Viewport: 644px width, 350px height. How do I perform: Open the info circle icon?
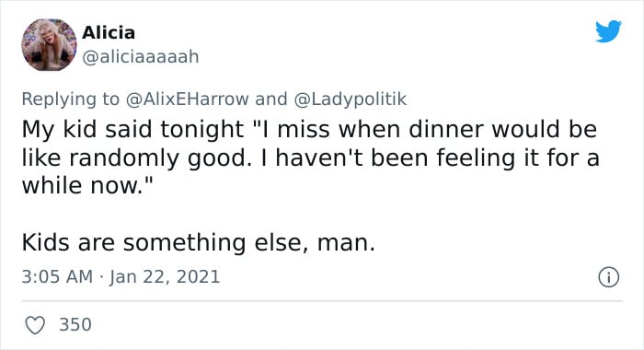tap(608, 277)
